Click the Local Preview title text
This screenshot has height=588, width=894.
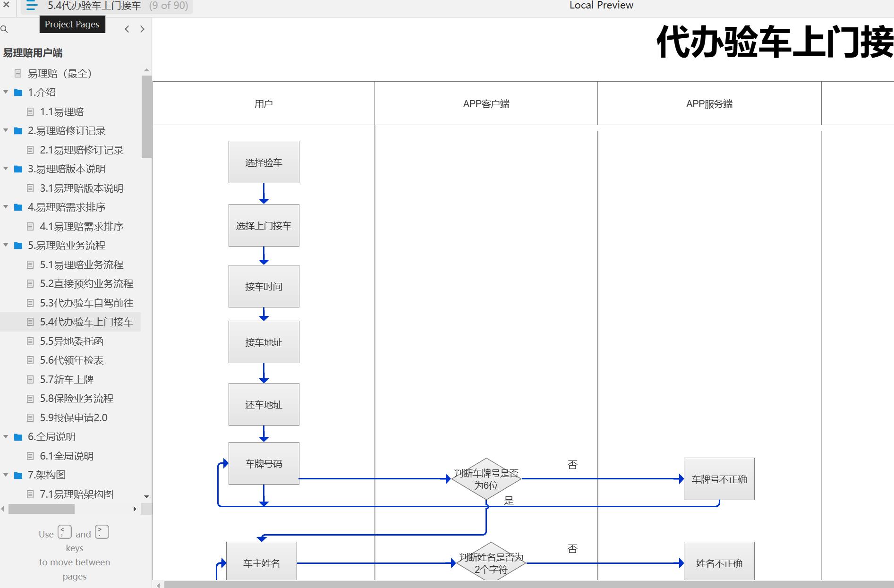point(601,5)
